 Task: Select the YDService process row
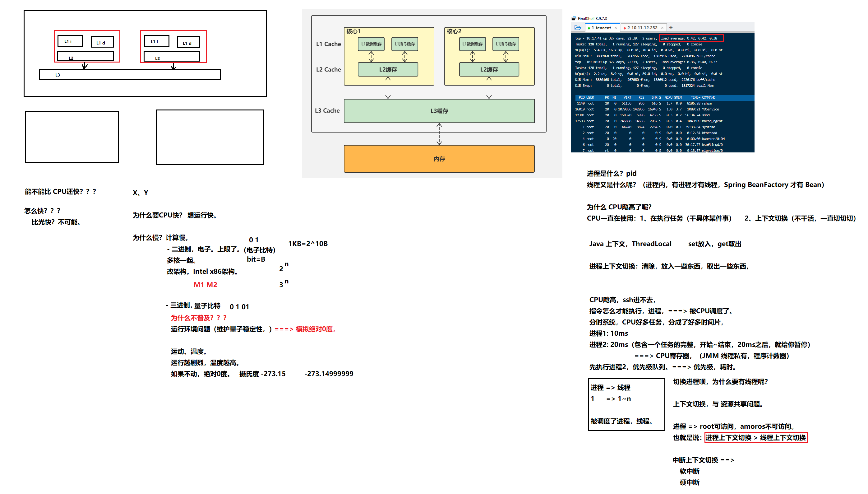(662, 109)
